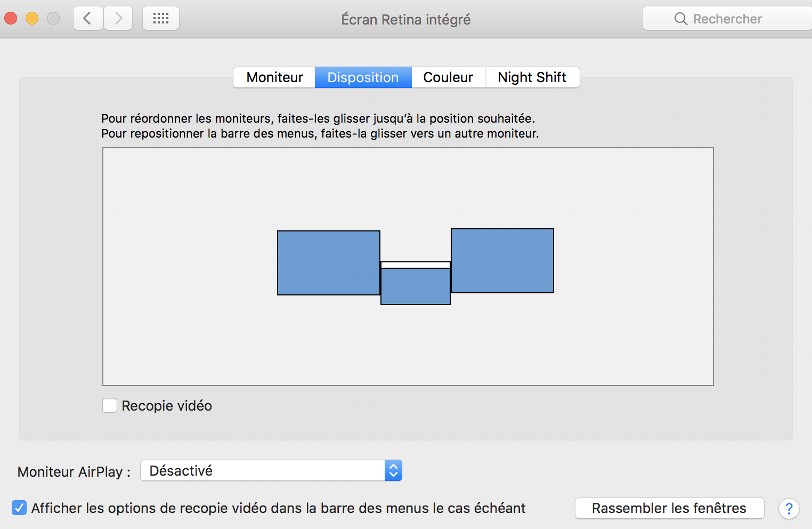Screen dimensions: 812x529
Task: Click the forward navigation arrow
Action: coord(118,19)
